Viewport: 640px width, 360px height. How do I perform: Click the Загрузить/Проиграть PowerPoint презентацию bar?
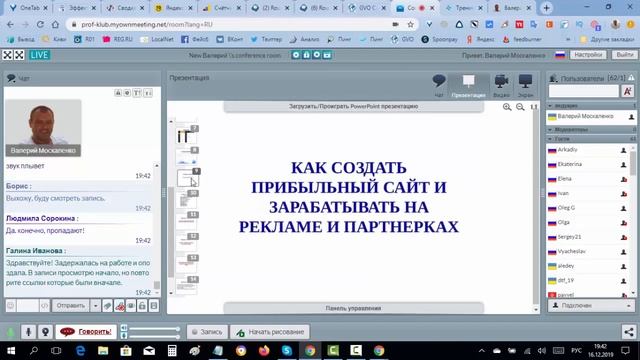353,106
